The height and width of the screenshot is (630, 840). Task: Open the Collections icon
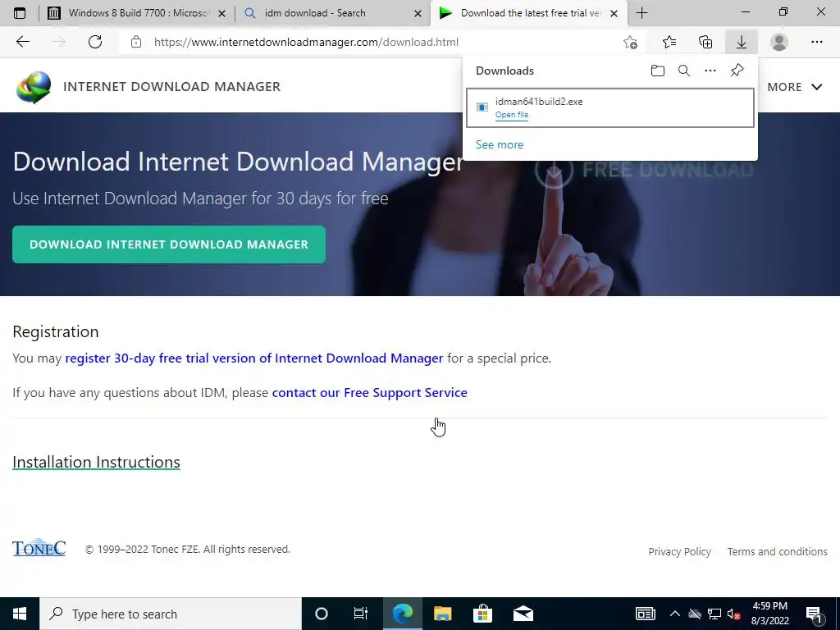tap(705, 42)
